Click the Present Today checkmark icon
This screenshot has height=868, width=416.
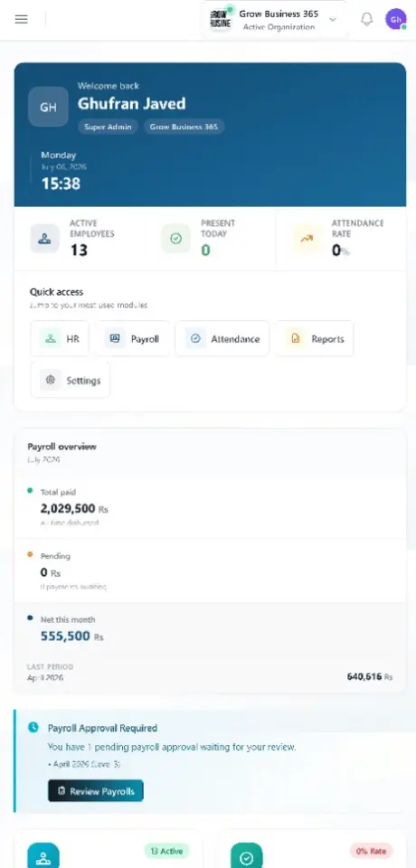[x=175, y=239]
